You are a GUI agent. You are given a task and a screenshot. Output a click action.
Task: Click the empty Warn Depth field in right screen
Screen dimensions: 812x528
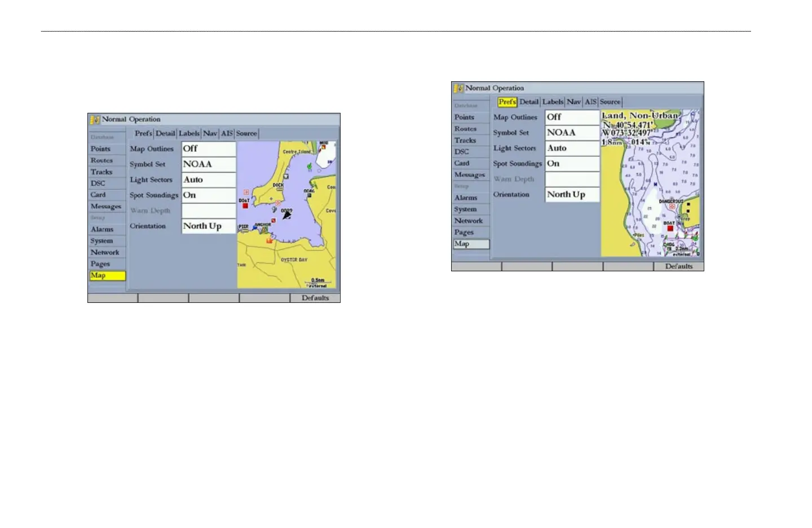point(572,179)
